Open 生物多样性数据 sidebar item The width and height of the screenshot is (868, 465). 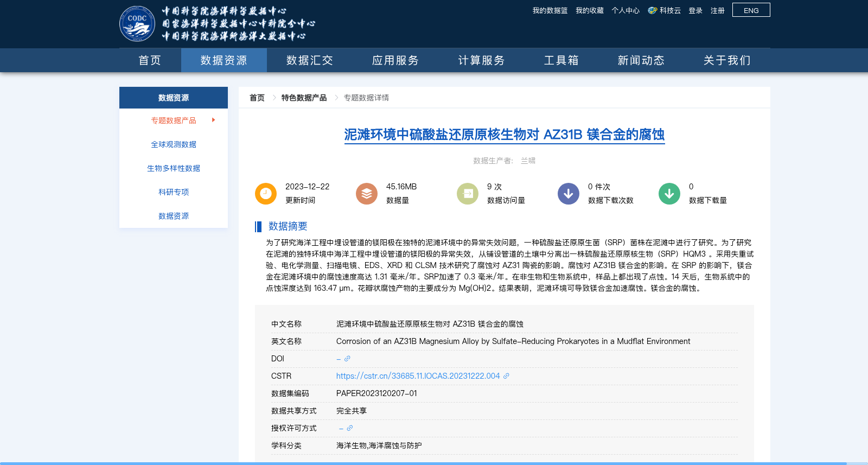point(174,168)
